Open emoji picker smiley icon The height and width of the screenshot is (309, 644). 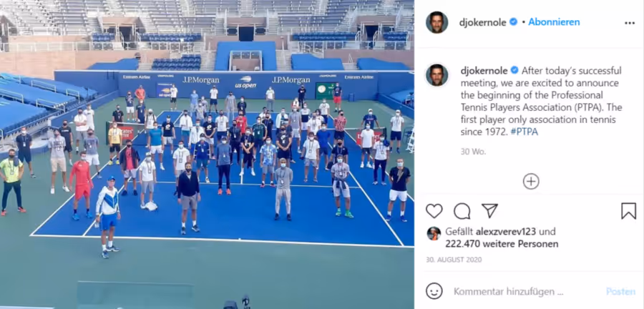tap(434, 291)
